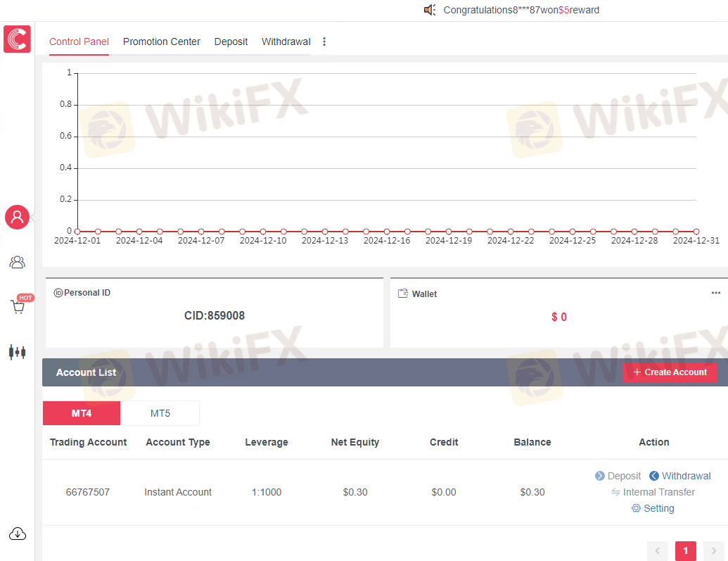Click the Wallet icon
This screenshot has height=561, width=728.
tap(403, 294)
